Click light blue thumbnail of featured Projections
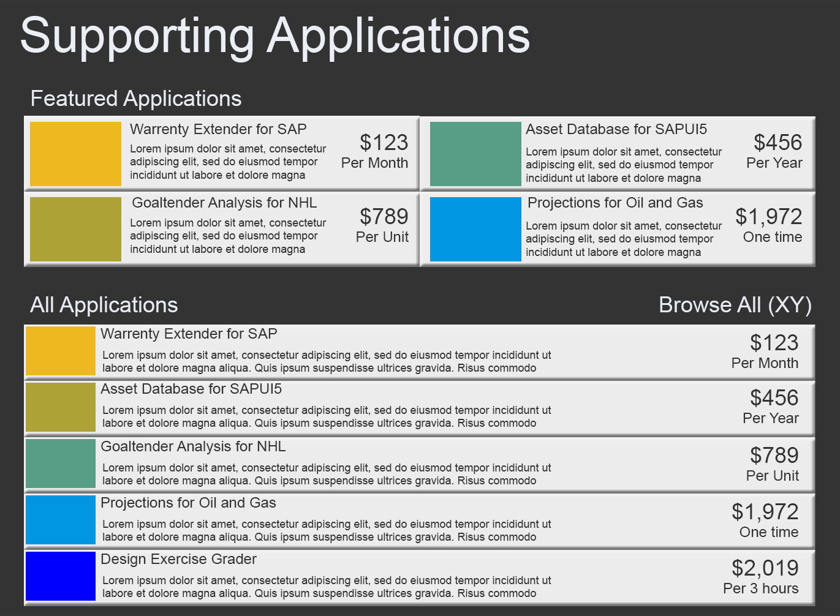The height and width of the screenshot is (616, 840). tap(475, 229)
